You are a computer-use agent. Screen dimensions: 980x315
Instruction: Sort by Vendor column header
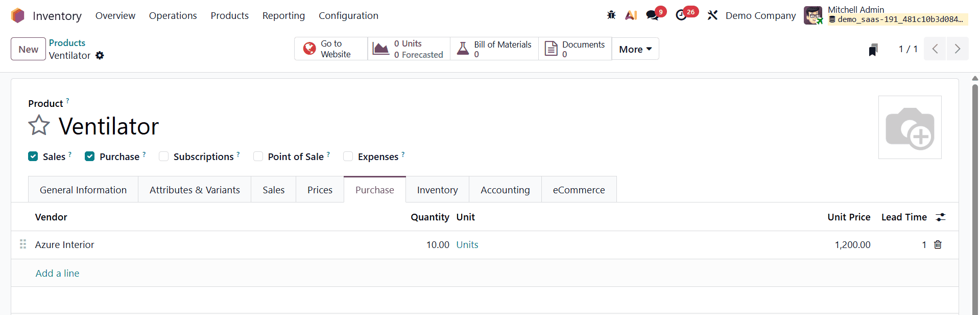[x=51, y=217]
